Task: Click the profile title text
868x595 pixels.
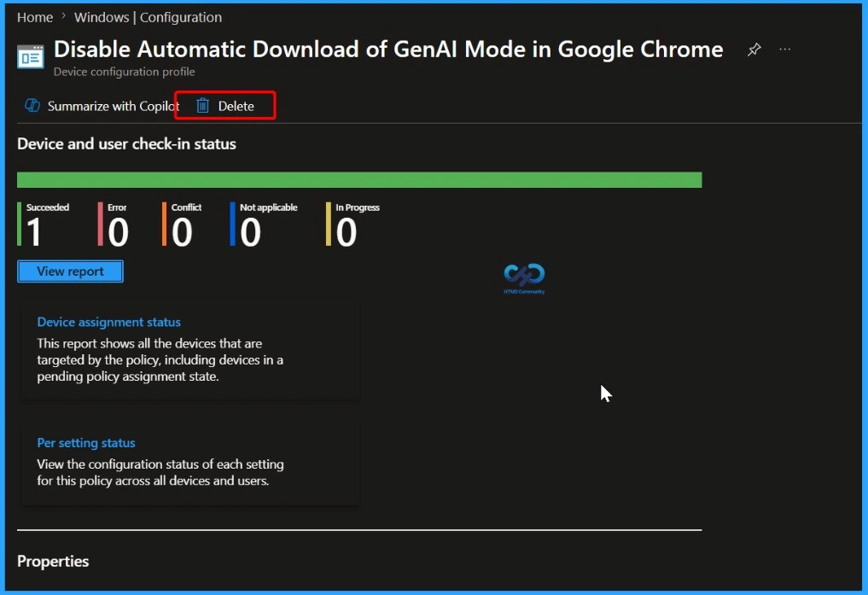Action: pyautogui.click(x=388, y=50)
